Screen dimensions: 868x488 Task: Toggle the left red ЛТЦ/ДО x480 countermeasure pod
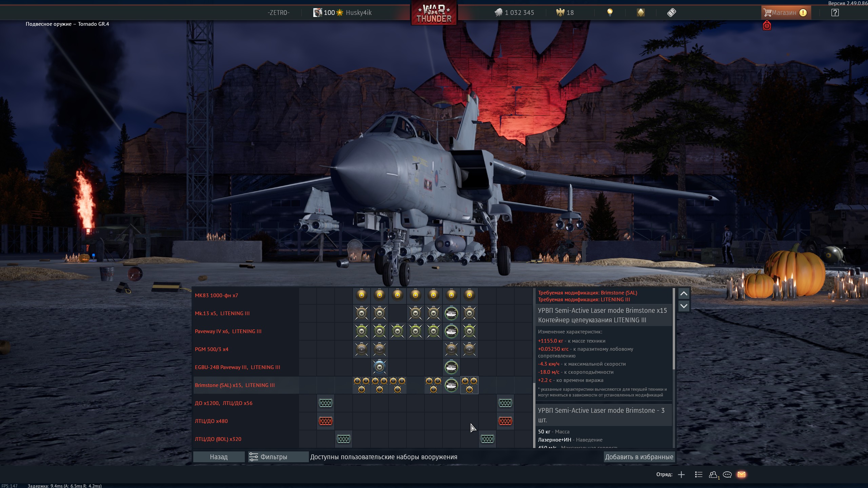pyautogui.click(x=325, y=421)
